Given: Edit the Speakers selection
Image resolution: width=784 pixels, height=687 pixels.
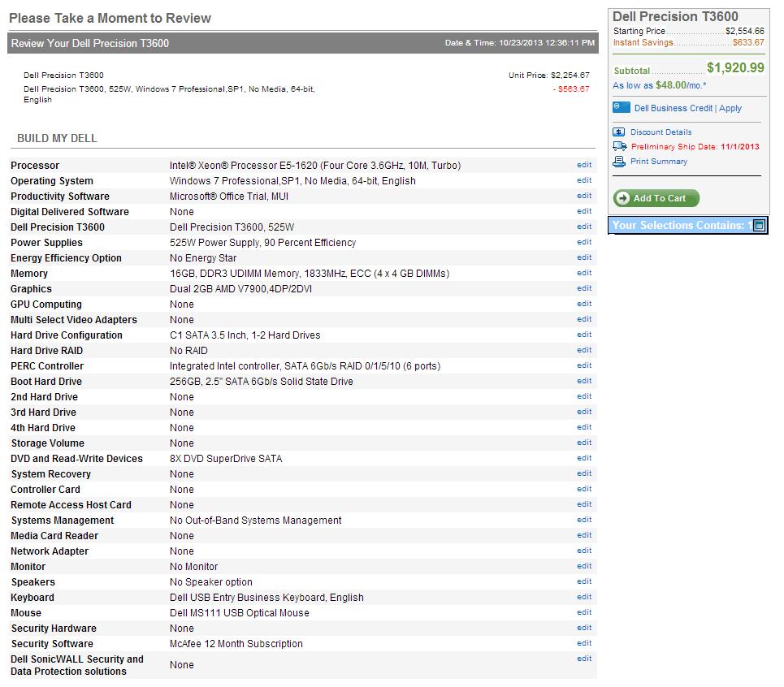Looking at the screenshot, I should click(x=584, y=581).
